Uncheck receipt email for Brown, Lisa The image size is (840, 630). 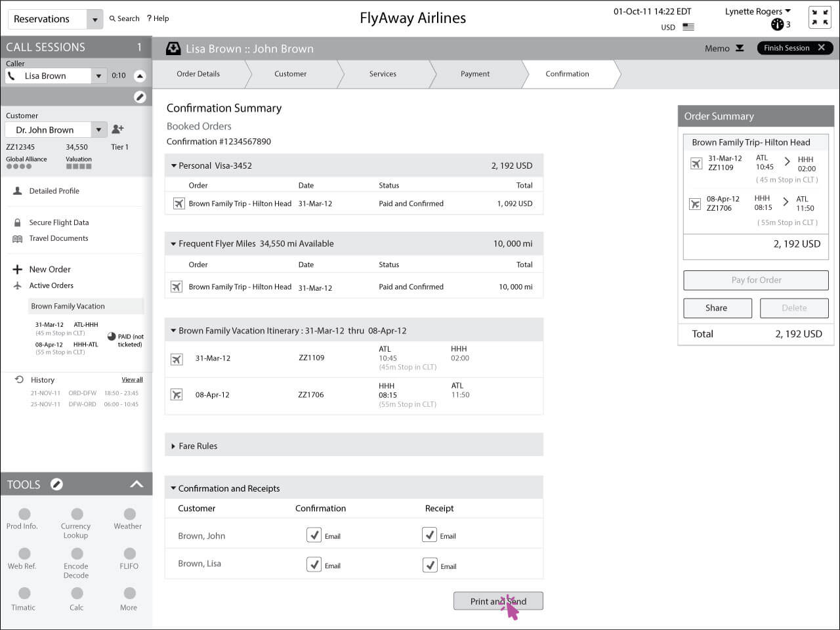click(430, 565)
